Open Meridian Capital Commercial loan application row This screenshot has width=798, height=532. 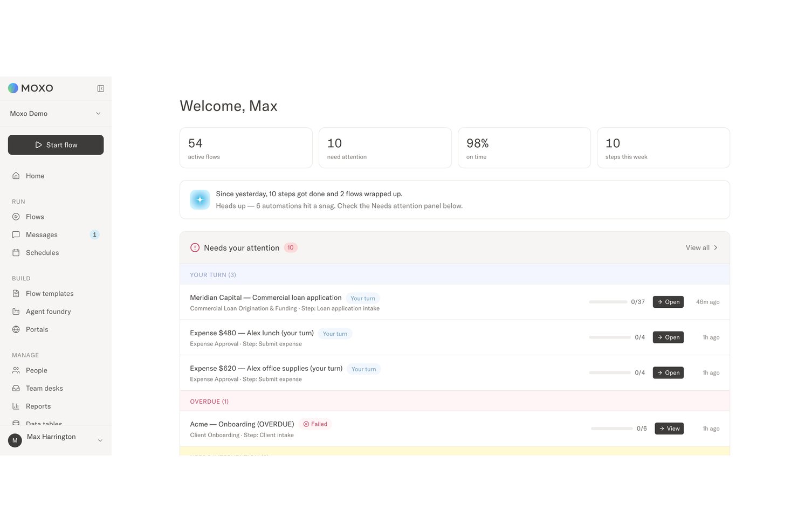(x=455, y=302)
